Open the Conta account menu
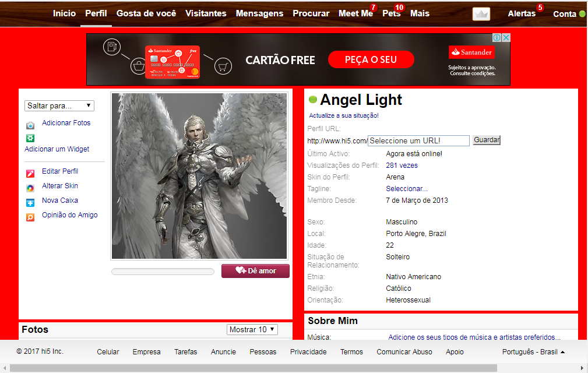The image size is (588, 373). [x=564, y=14]
